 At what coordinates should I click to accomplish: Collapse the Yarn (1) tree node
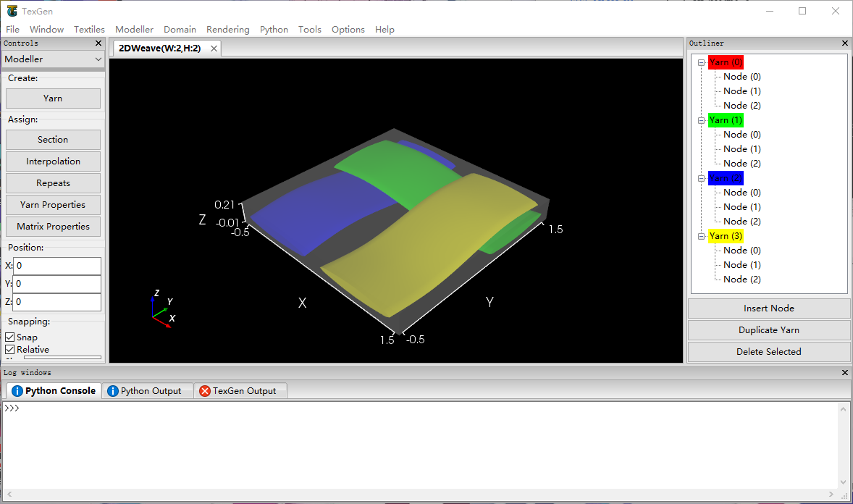(x=701, y=120)
